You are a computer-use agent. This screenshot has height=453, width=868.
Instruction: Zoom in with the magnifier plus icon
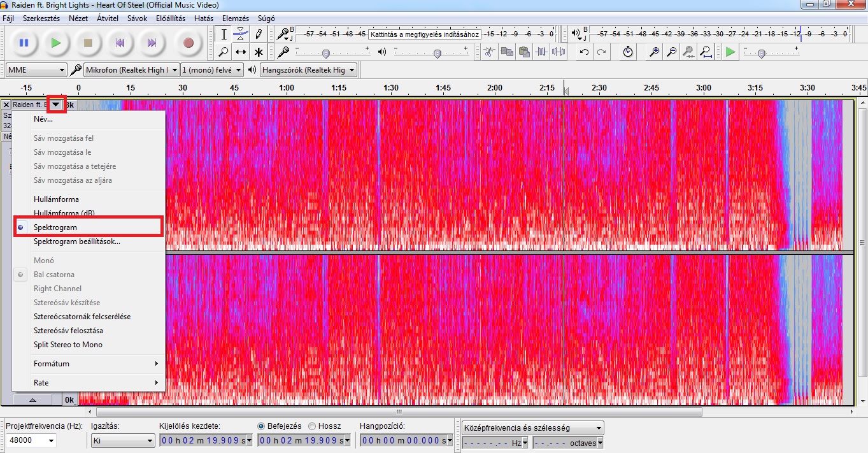point(654,52)
